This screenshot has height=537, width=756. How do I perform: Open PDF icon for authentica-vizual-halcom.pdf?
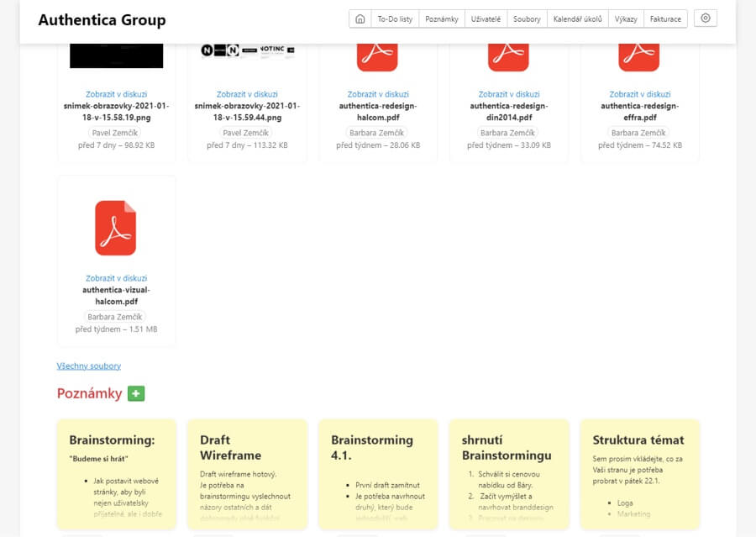(x=116, y=228)
